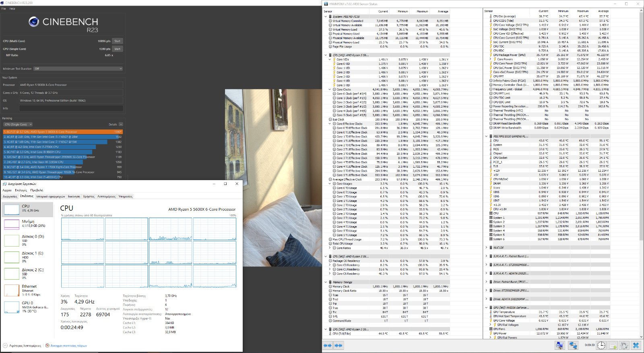644x353 pixels.
Task: Click HWiNFO blue X close sensors icon
Action: point(636,345)
